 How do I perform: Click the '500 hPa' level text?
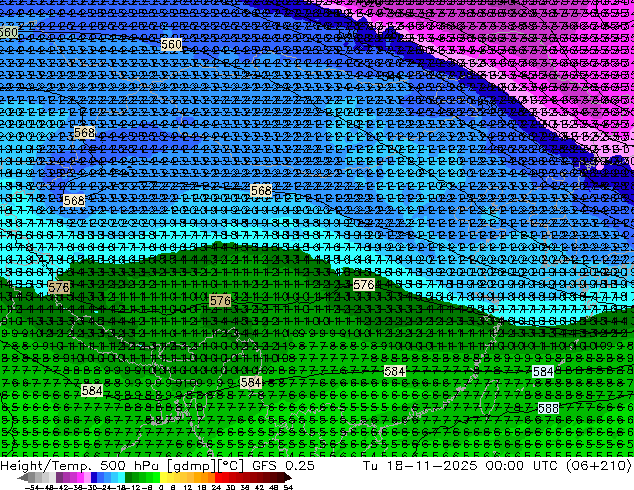coord(129,465)
